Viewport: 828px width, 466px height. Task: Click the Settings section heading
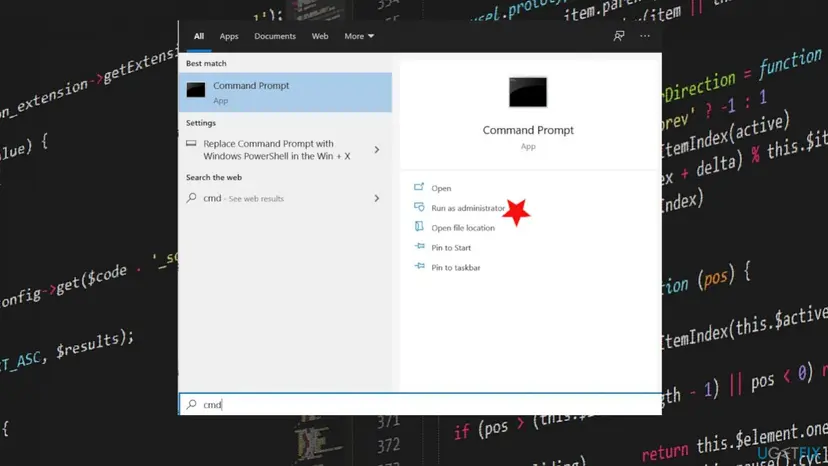tap(201, 123)
